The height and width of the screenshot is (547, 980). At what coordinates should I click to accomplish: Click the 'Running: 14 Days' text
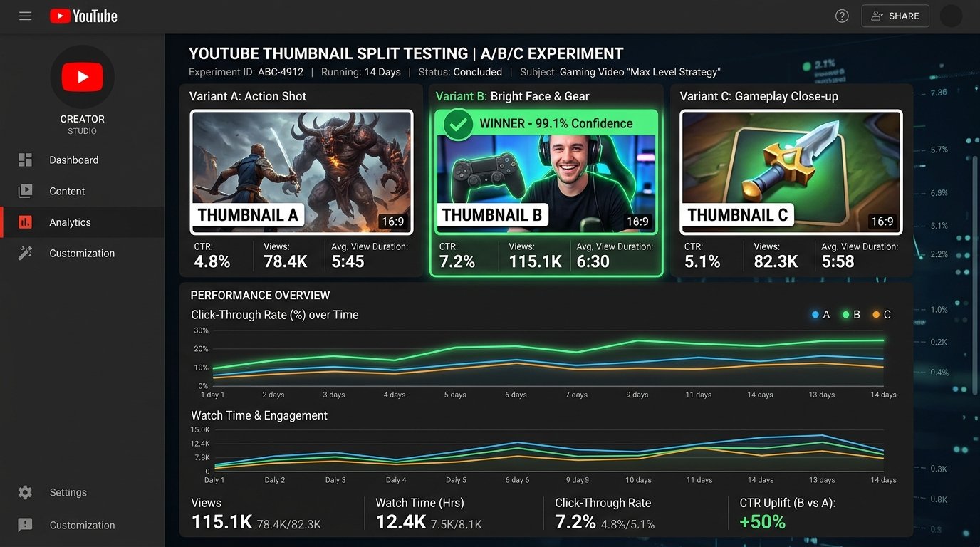[x=360, y=72]
